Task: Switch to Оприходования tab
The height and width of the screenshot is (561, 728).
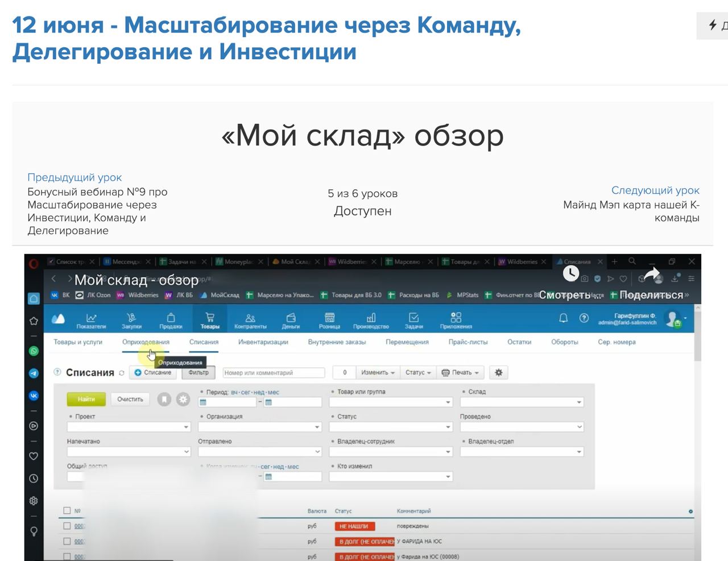Action: (146, 342)
